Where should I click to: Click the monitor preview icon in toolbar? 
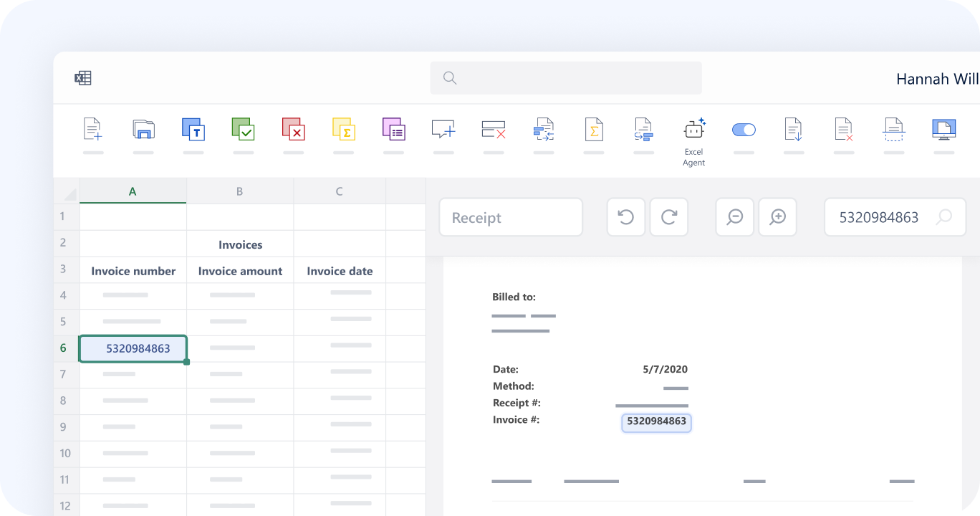943,130
